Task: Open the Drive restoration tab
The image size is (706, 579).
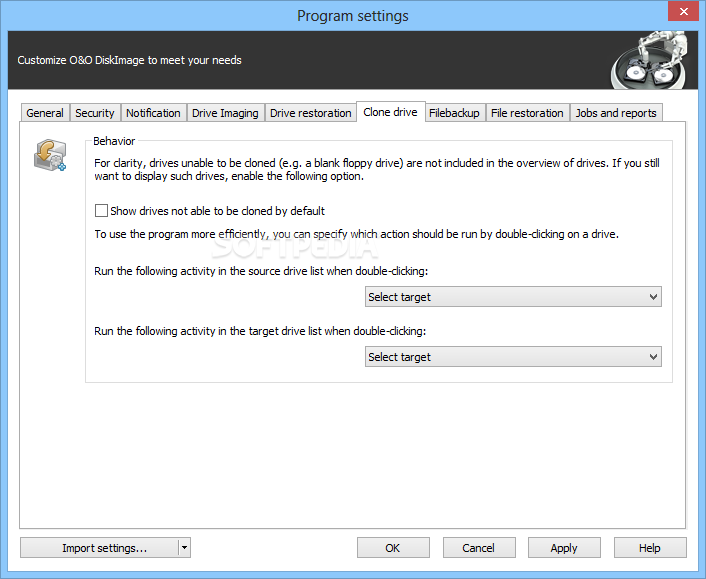Action: pyautogui.click(x=311, y=113)
